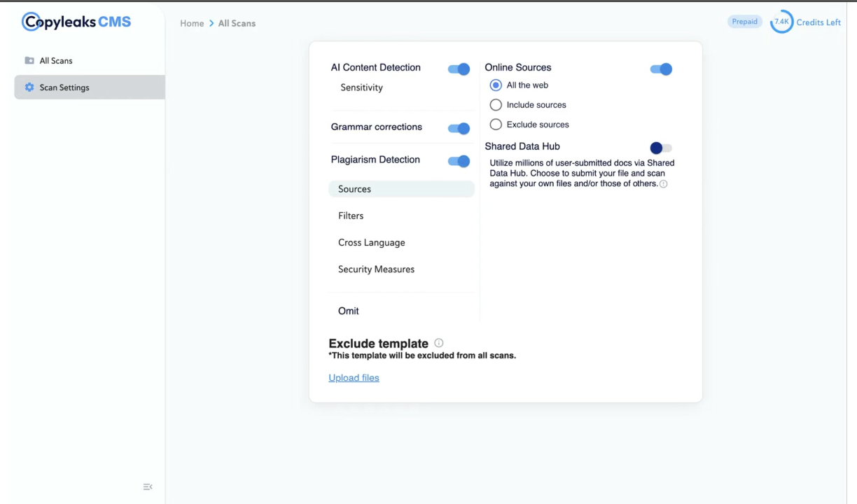Turn off Grammar corrections switch

point(459,128)
